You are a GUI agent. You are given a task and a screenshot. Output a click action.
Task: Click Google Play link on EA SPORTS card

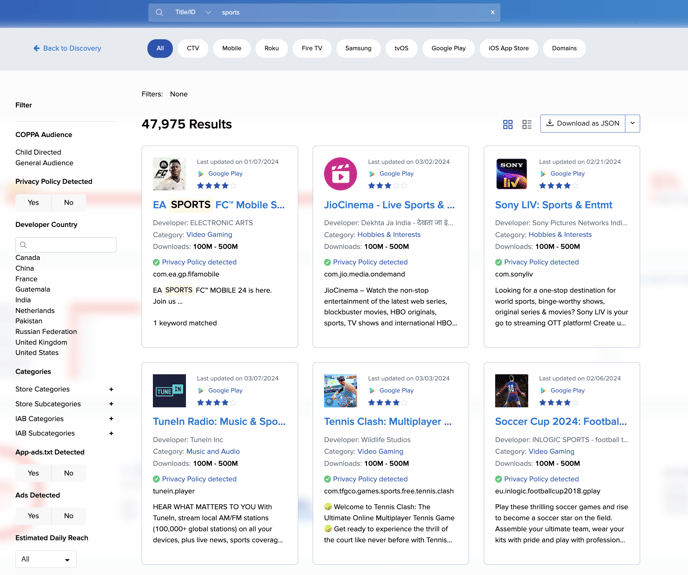click(225, 174)
